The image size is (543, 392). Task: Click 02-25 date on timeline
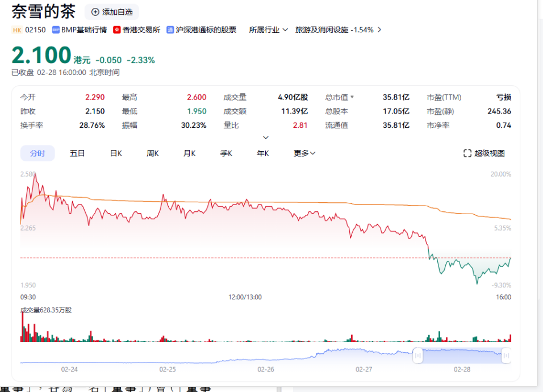168,369
